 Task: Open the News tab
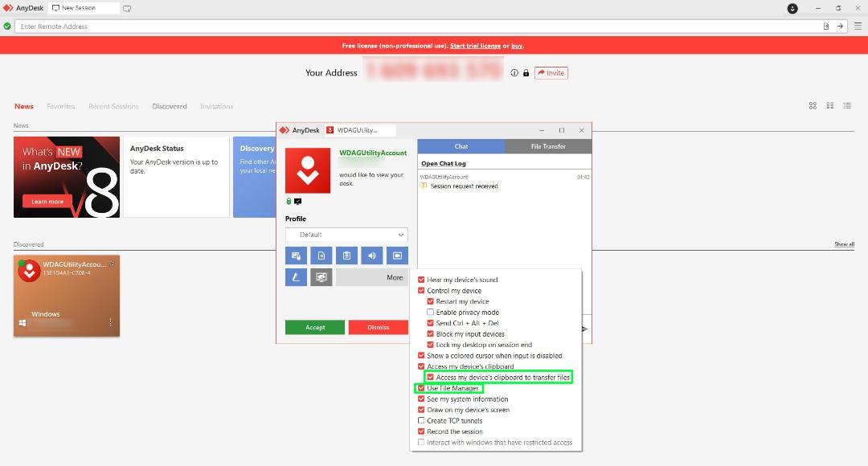24,106
